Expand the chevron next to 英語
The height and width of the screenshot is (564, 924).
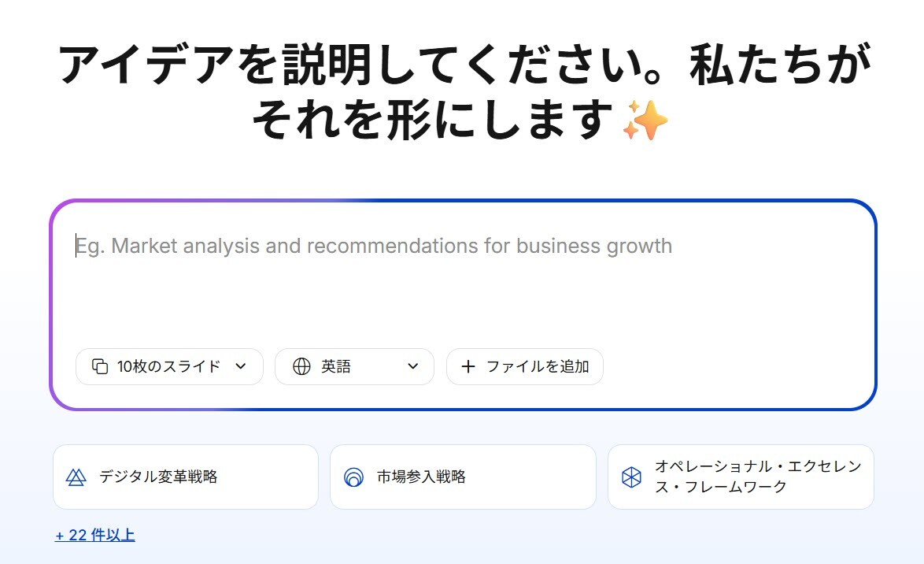[413, 366]
